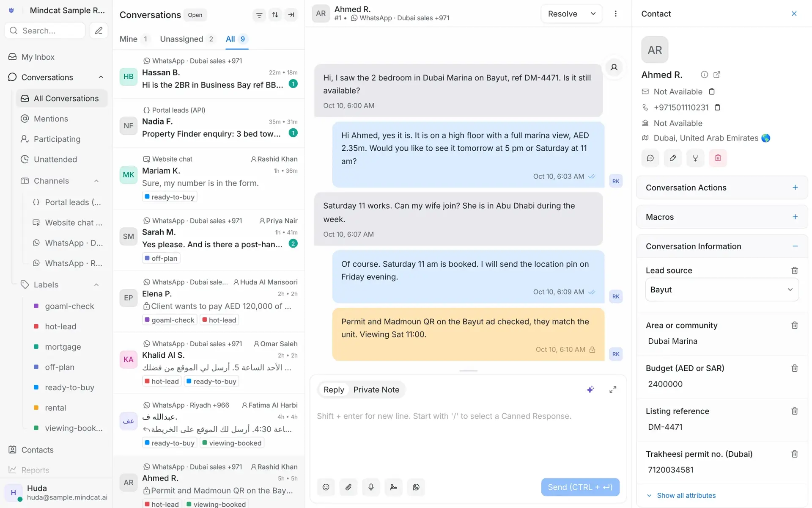The width and height of the screenshot is (812, 508).
Task: Click the new message contact action icon
Action: tap(650, 158)
